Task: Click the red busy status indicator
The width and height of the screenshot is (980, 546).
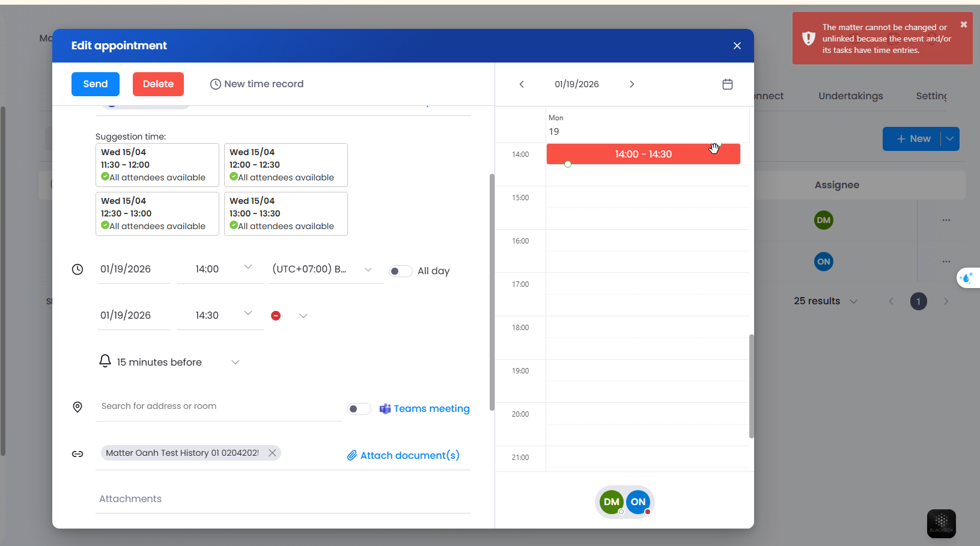Action: [276, 316]
